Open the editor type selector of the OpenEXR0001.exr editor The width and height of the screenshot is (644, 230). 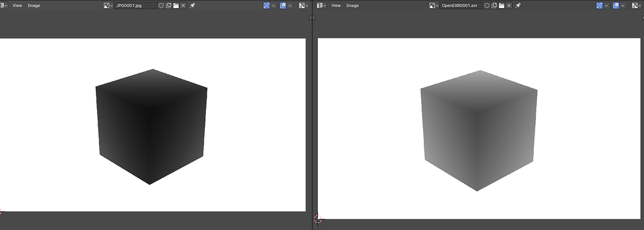[x=322, y=6]
